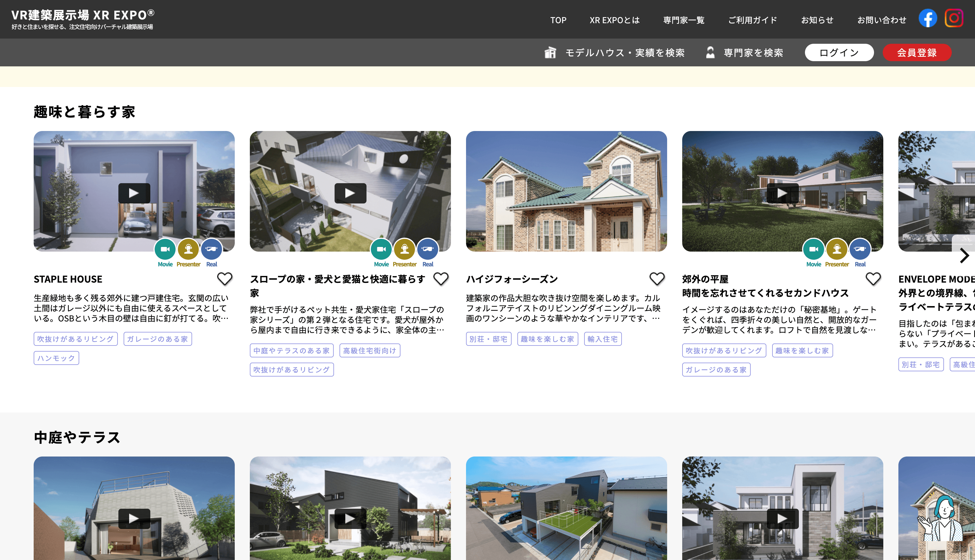
Task: Open the Instagram icon in header
Action: tap(954, 19)
